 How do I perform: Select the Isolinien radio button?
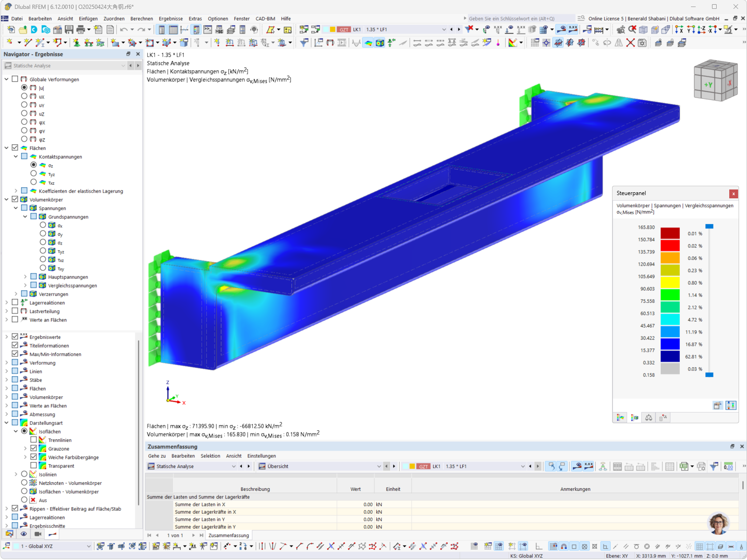pyautogui.click(x=24, y=474)
